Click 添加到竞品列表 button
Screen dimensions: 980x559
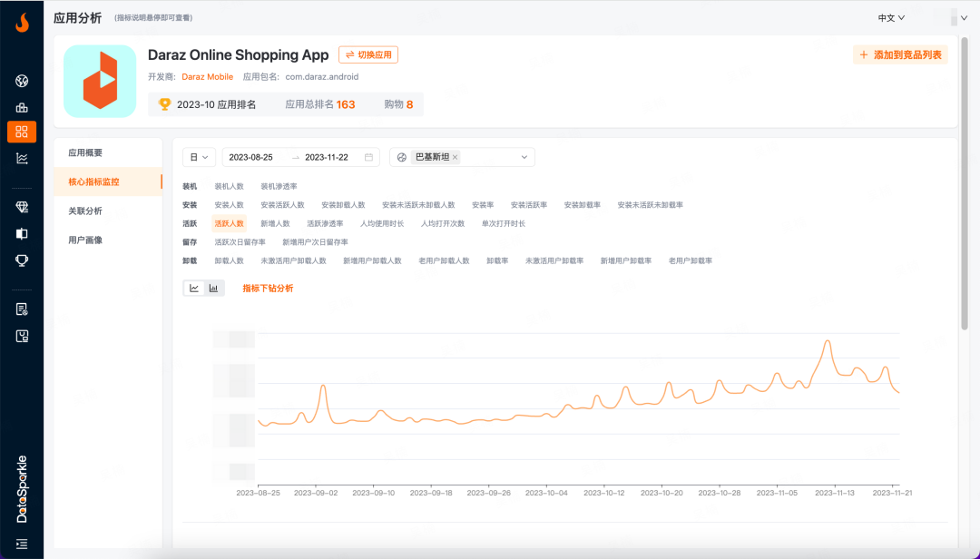[900, 55]
